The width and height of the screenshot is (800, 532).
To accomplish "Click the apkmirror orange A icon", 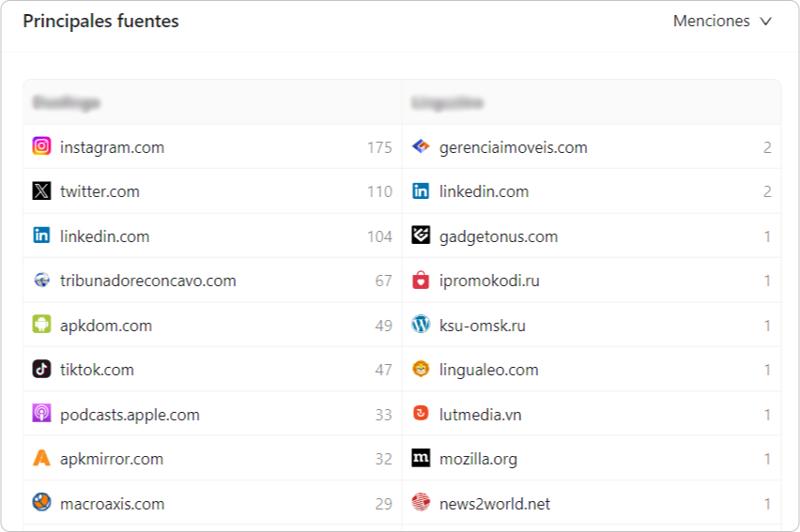I will coord(41,458).
